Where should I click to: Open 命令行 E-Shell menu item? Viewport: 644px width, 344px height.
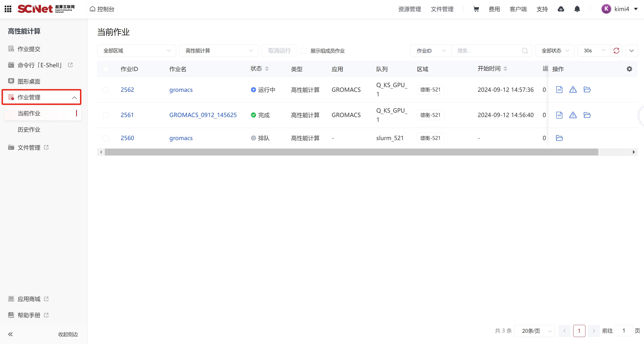pyautogui.click(x=39, y=65)
